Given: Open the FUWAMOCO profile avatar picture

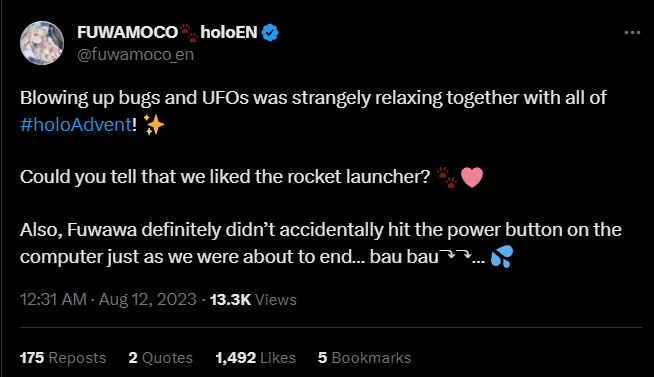Looking at the screenshot, I should point(42,43).
